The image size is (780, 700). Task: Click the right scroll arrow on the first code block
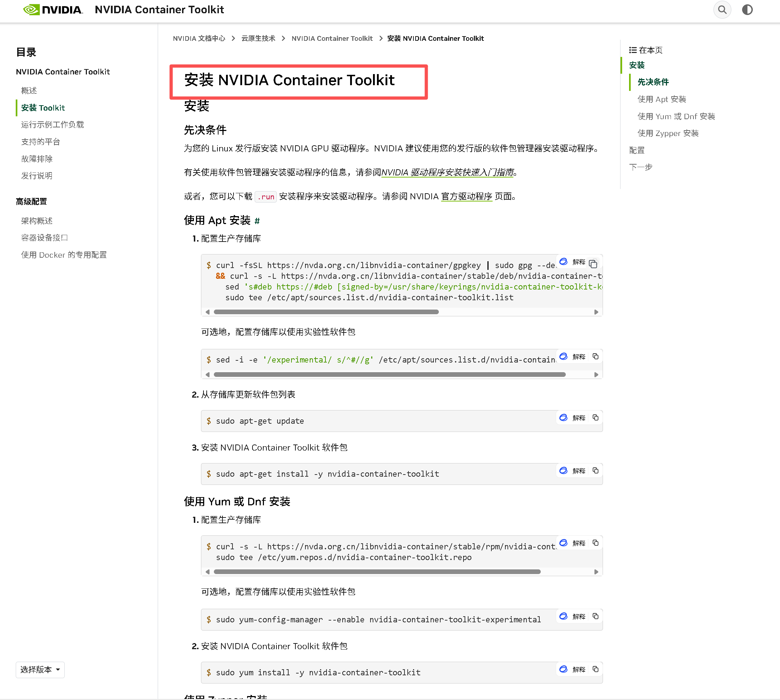pos(595,312)
